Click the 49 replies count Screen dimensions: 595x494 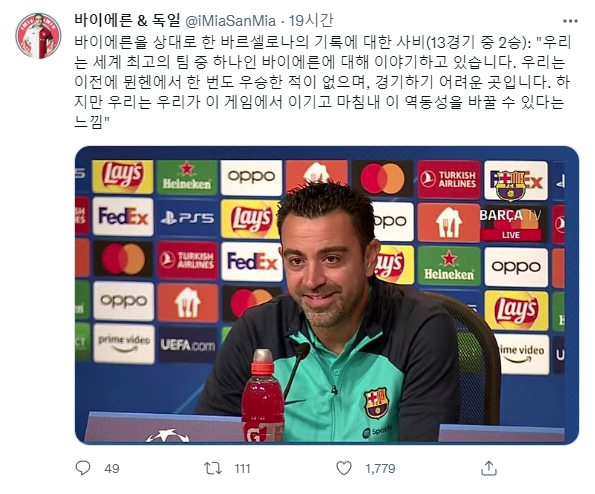pyautogui.click(x=112, y=469)
